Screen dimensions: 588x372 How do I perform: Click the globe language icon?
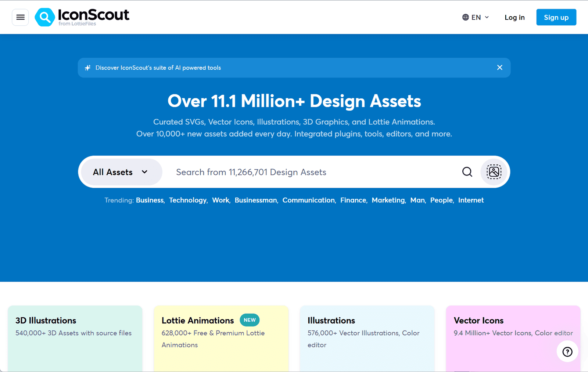465,17
